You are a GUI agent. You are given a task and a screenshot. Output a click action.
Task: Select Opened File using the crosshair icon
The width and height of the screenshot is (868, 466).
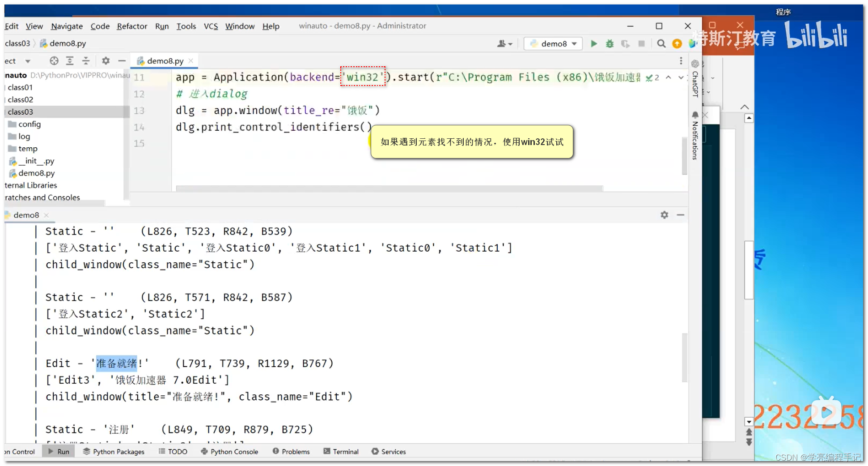(54, 60)
